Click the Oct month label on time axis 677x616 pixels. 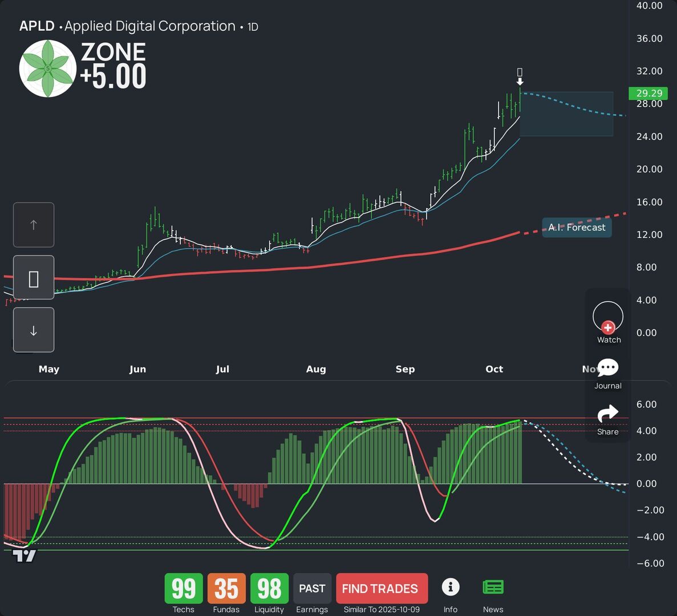click(x=494, y=369)
